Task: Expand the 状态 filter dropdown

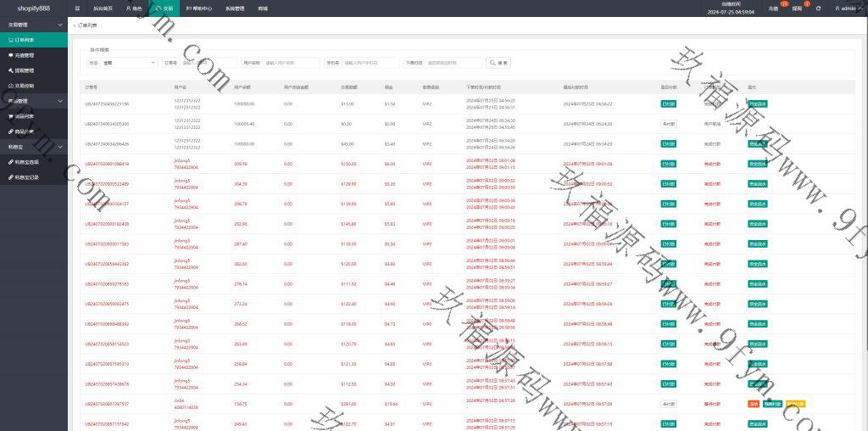Action: 129,63
